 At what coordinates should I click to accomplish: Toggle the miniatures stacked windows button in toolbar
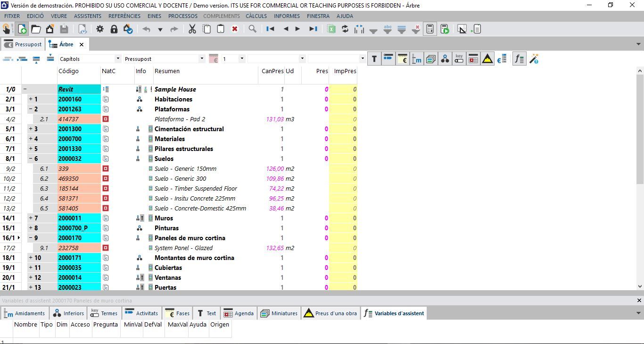431,59
